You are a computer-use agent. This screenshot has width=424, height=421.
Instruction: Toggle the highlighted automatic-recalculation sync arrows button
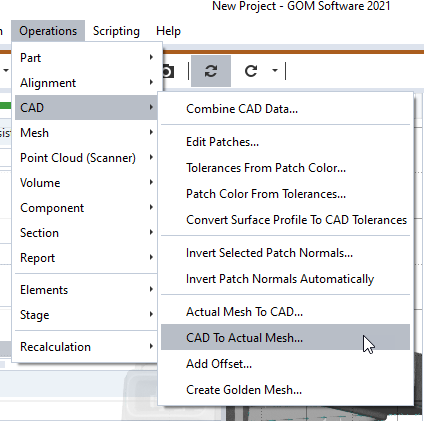coord(211,71)
